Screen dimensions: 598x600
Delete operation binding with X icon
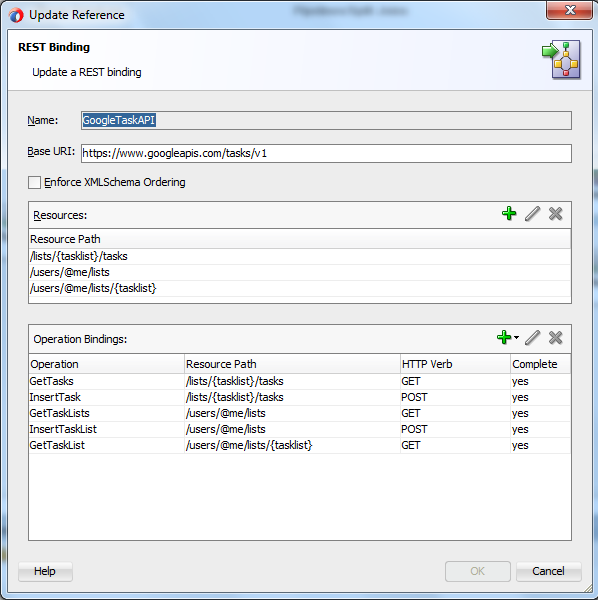click(556, 338)
